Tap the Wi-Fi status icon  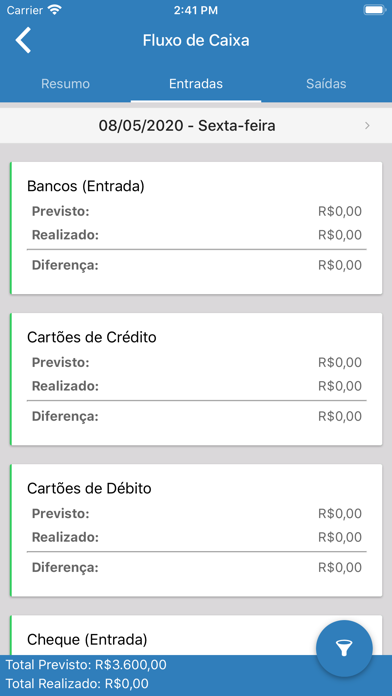[x=55, y=9]
